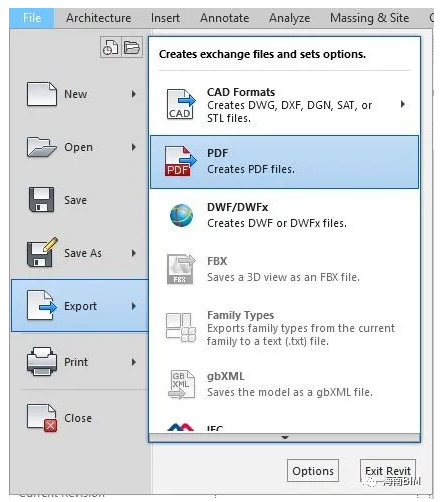
Task: Click the New document icon
Action: (x=42, y=94)
